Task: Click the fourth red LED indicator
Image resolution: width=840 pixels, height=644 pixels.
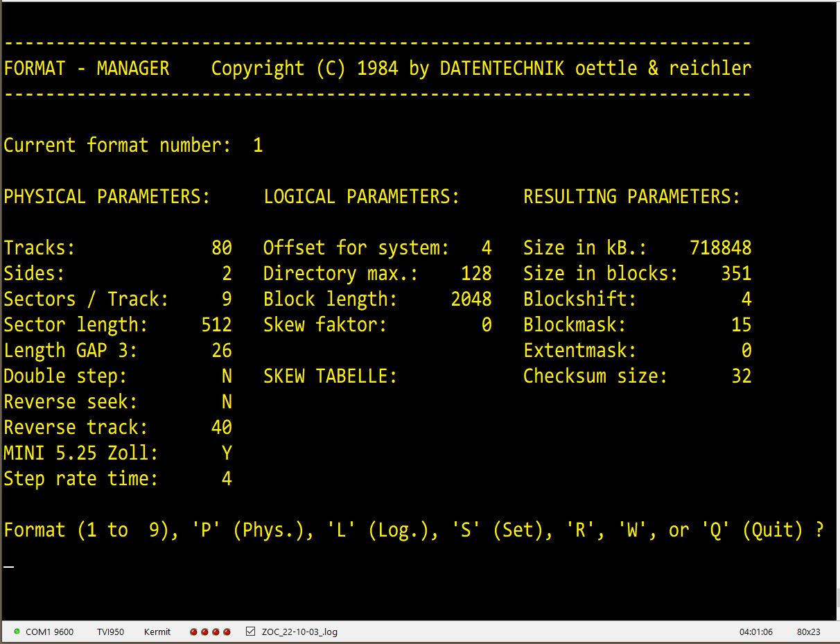Action: (x=227, y=632)
